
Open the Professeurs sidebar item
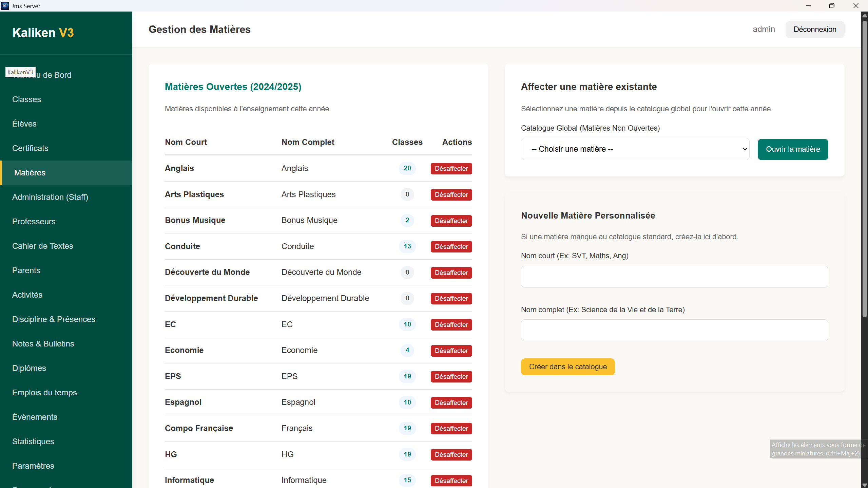coord(34,222)
